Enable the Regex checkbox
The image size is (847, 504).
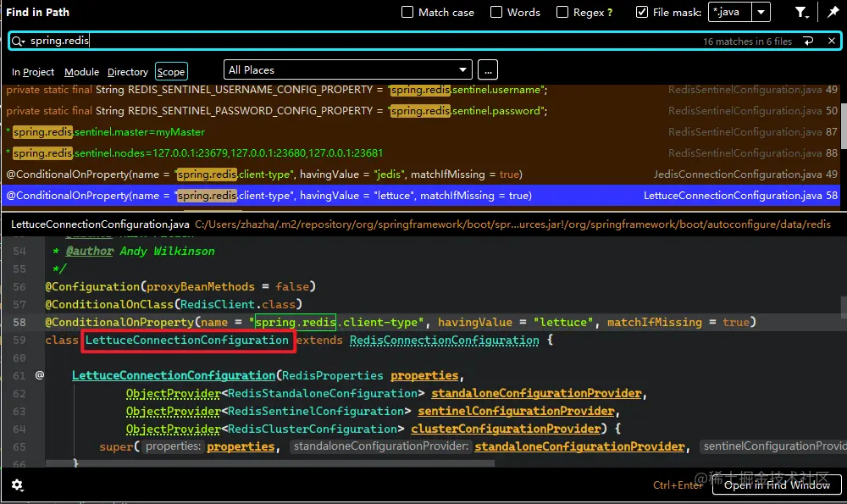562,12
